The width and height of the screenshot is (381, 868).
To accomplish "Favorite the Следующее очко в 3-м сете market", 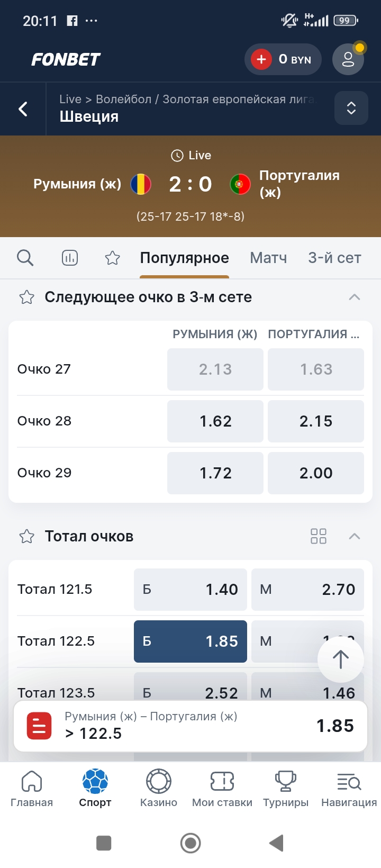I will pyautogui.click(x=26, y=297).
